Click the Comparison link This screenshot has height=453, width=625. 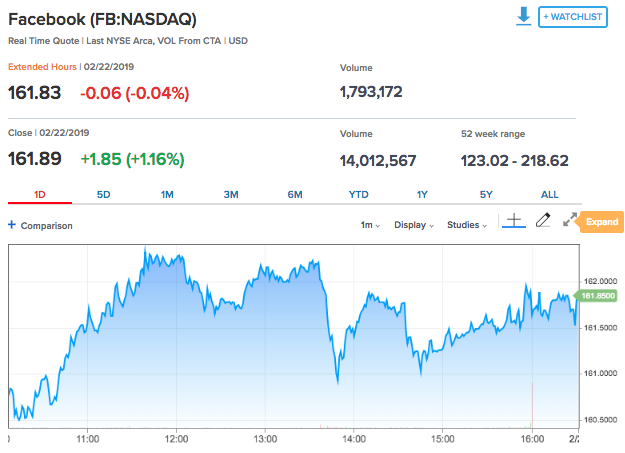(46, 225)
